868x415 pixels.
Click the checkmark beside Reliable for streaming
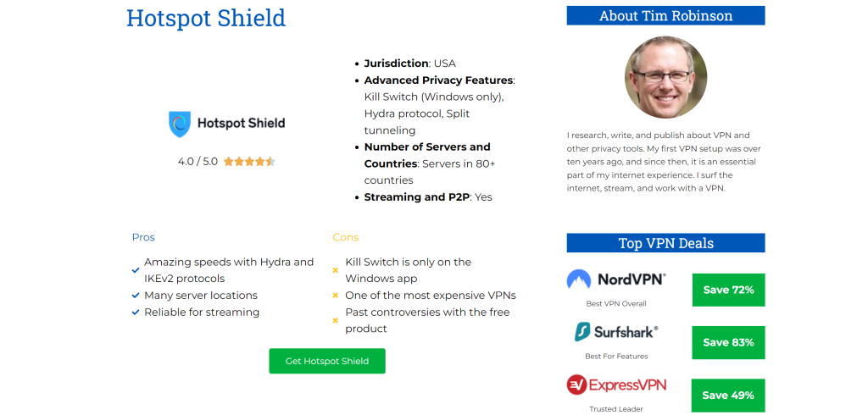pyautogui.click(x=136, y=312)
